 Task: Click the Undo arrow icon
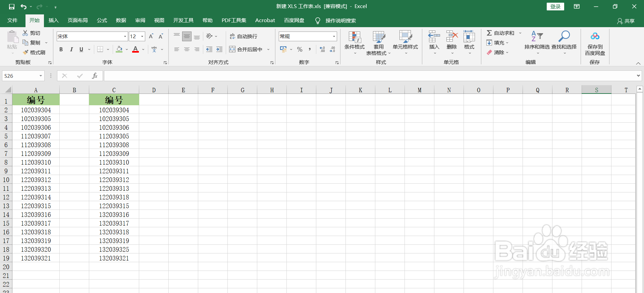(23, 6)
